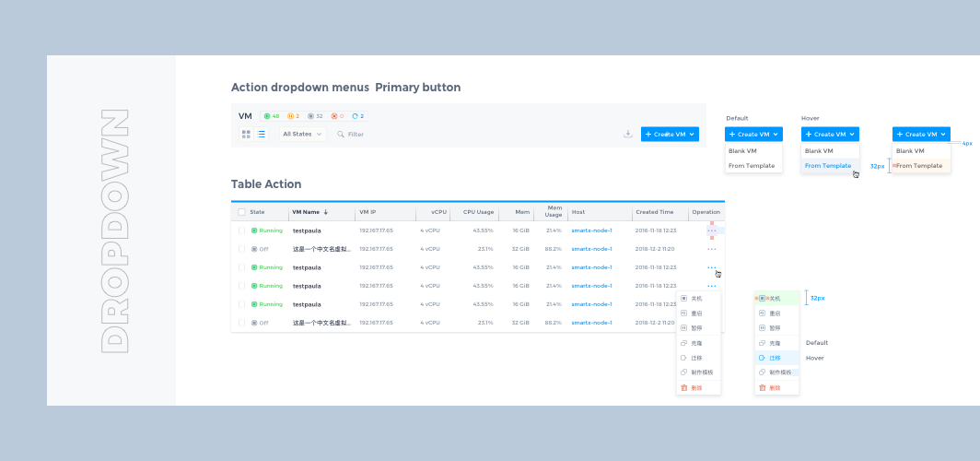Viewport: 980px width, 461px height.
Task: Click the green running VMs count 48
Action: pyautogui.click(x=272, y=116)
